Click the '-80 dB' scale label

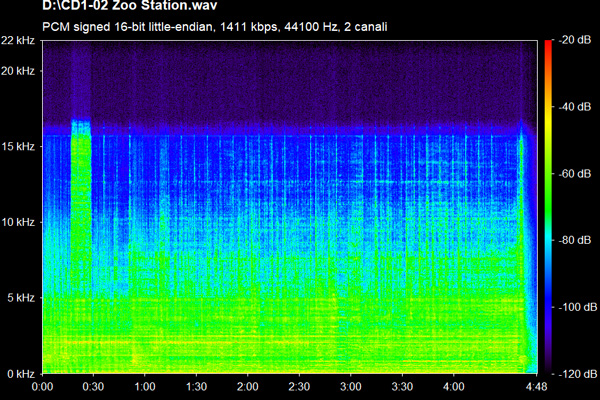point(575,240)
